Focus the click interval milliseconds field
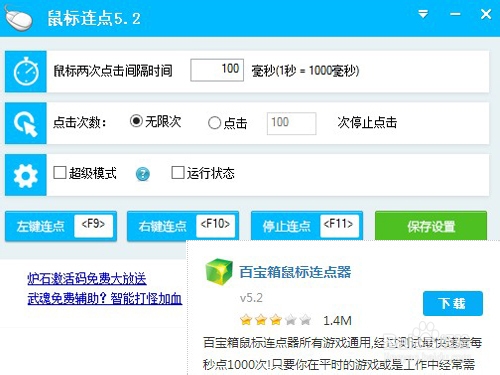 click(217, 70)
